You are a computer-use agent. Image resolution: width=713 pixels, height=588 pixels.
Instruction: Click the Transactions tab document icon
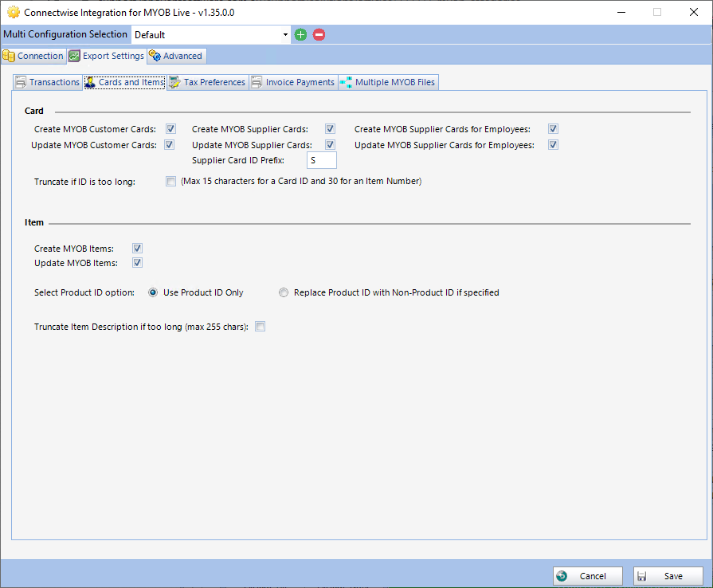(x=21, y=82)
